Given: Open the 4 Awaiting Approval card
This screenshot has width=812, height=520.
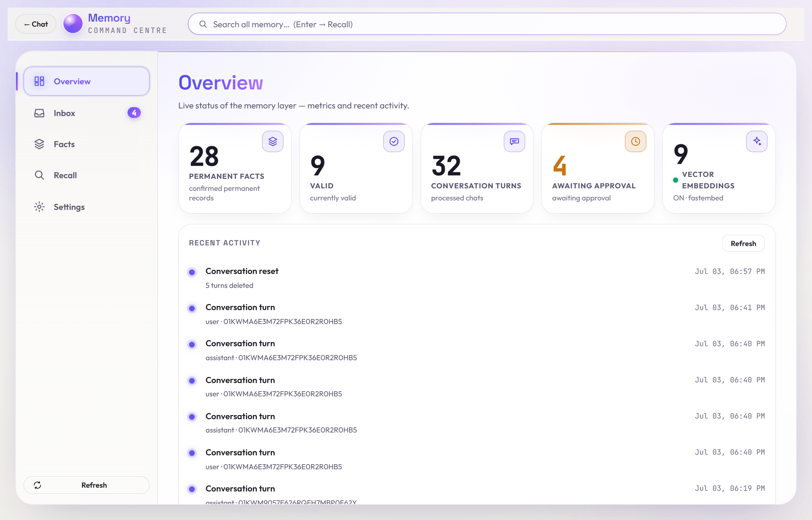Looking at the screenshot, I should (598, 168).
